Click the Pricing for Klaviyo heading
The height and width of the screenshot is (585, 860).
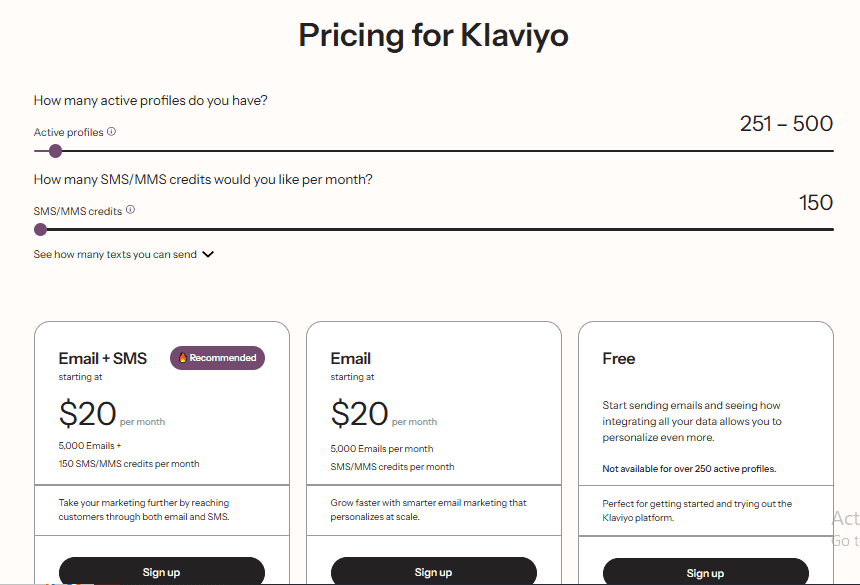(433, 36)
